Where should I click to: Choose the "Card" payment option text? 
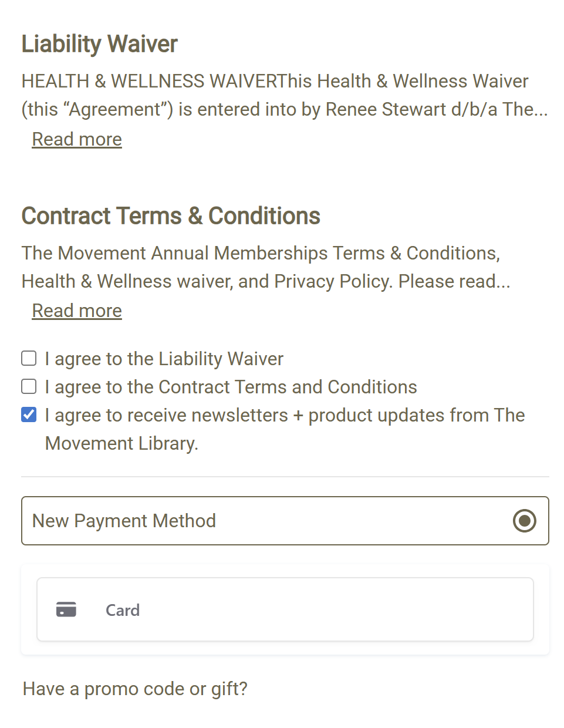123,611
